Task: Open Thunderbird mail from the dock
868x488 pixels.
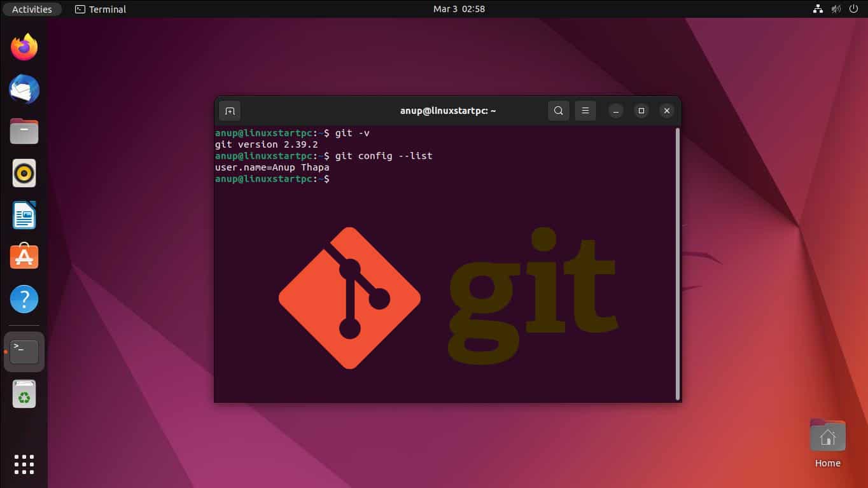Action: [x=24, y=89]
